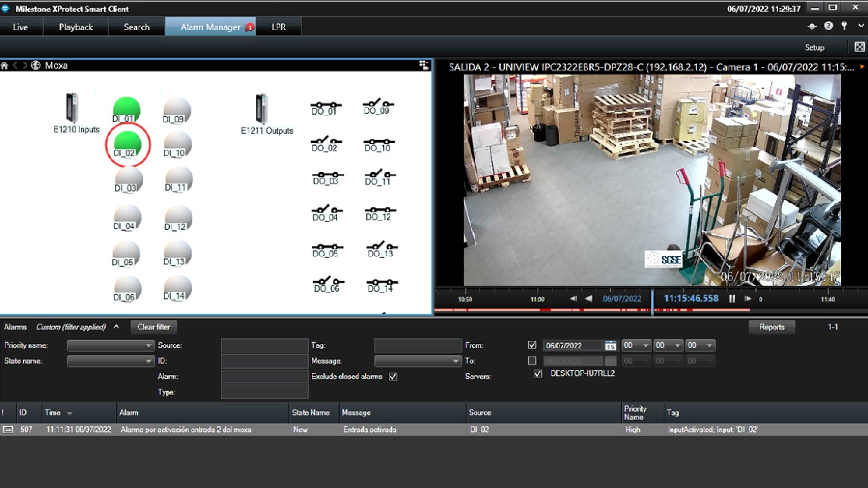Toggle full screen view icon
Viewport: 868px width, 488px height.
859,47
